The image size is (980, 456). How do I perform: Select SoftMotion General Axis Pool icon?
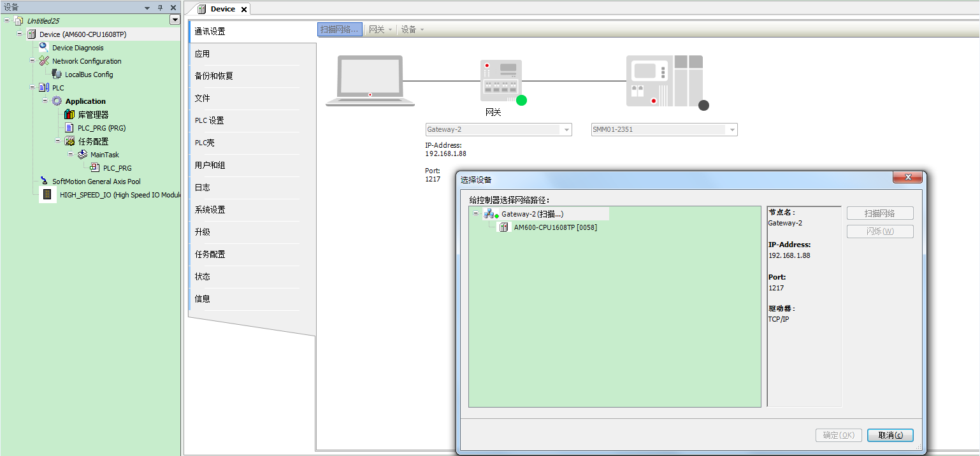[43, 182]
